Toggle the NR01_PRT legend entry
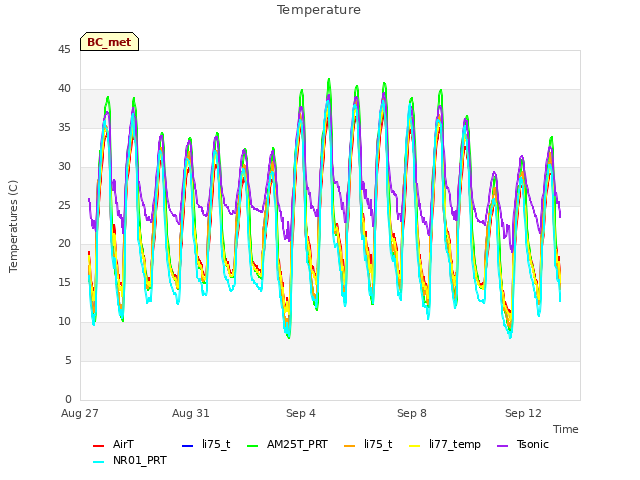The image size is (640, 480). pyautogui.click(x=130, y=461)
